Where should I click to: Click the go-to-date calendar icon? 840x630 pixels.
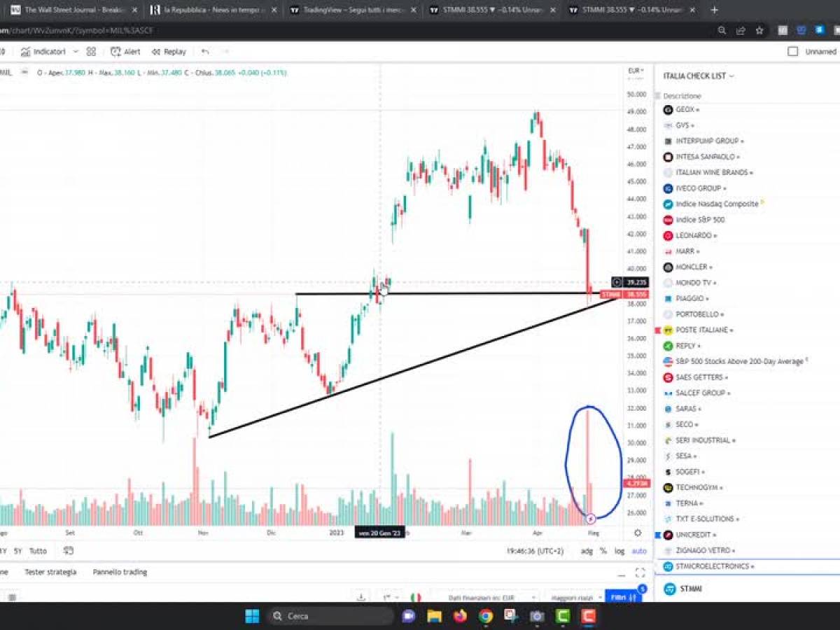[x=68, y=551]
